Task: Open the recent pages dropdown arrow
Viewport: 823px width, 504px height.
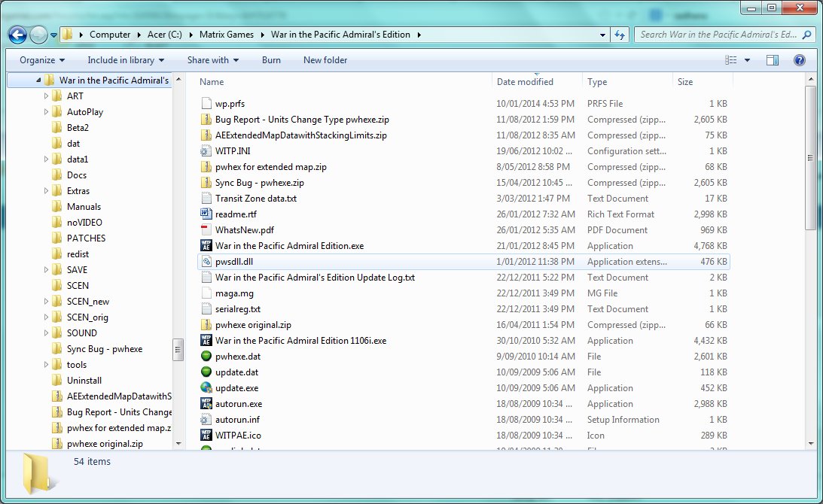Action: 53,35
